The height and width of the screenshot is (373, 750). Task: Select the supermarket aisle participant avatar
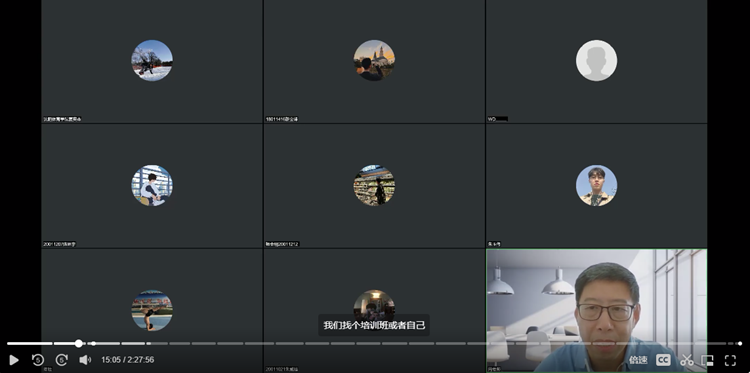pos(374,185)
